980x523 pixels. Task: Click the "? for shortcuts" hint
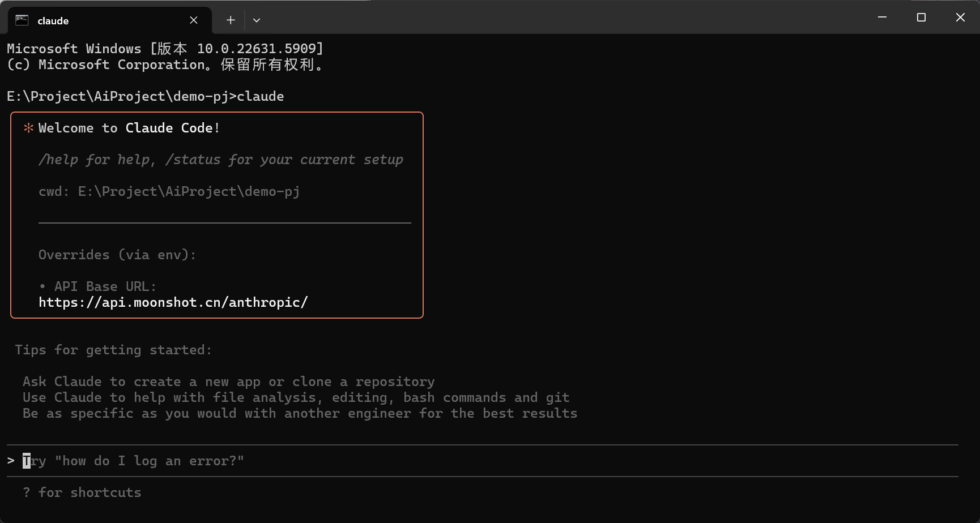pos(82,492)
